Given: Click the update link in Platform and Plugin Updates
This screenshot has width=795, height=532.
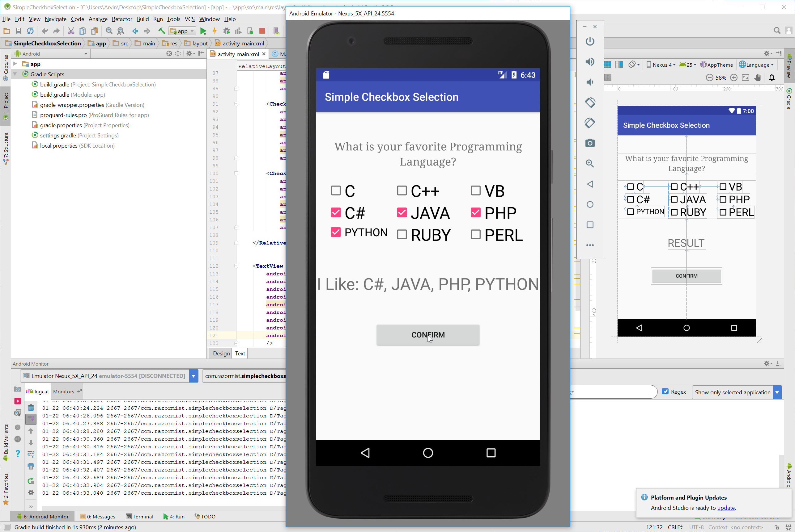Looking at the screenshot, I should click(x=726, y=508).
